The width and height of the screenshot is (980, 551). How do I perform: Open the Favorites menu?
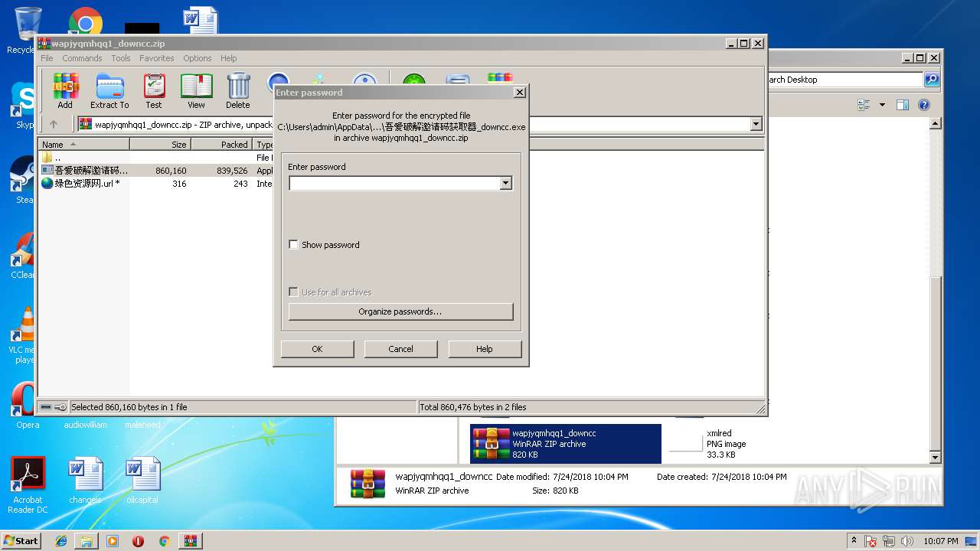tap(156, 58)
